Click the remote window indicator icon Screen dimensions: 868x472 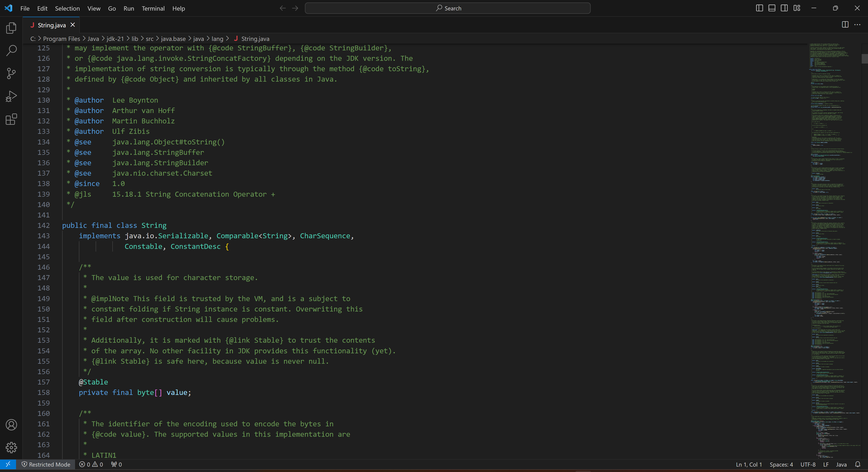(x=8, y=464)
